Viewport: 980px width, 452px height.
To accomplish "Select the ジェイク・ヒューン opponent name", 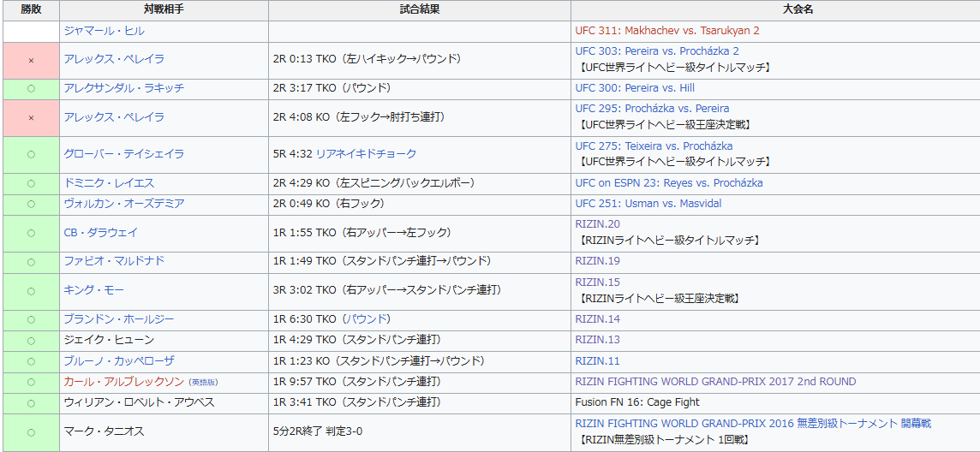I will (109, 340).
